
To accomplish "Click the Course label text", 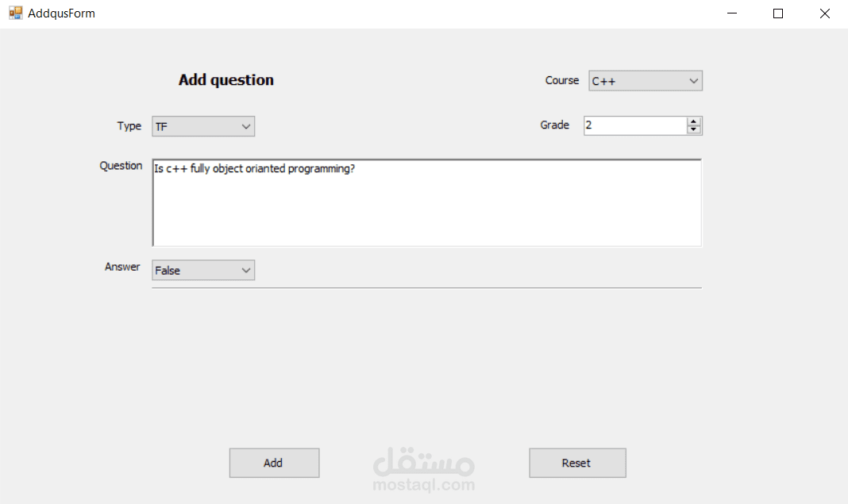I will coord(562,80).
